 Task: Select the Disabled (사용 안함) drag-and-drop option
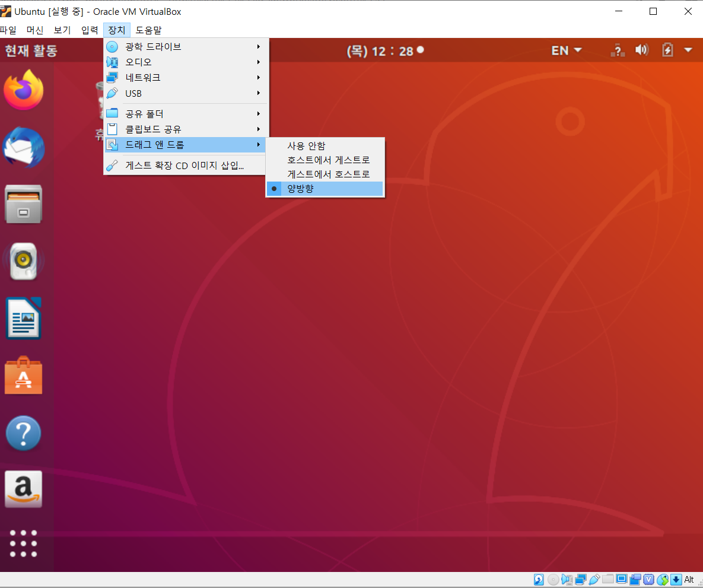pos(325,146)
